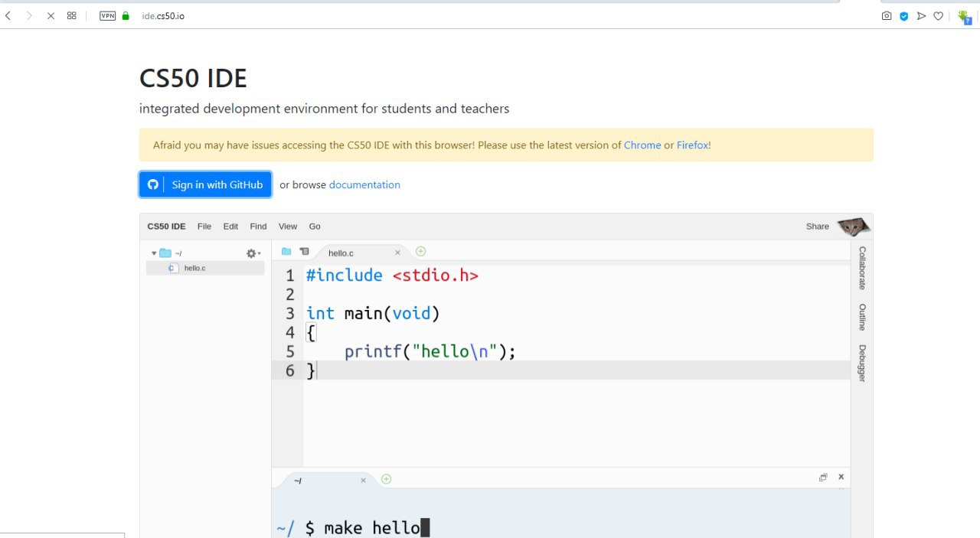Click the green secure lock icon

[x=126, y=15]
